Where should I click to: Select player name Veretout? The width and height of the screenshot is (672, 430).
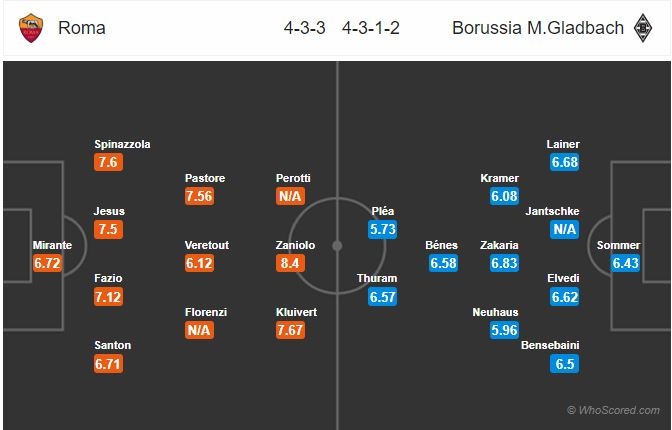207,245
